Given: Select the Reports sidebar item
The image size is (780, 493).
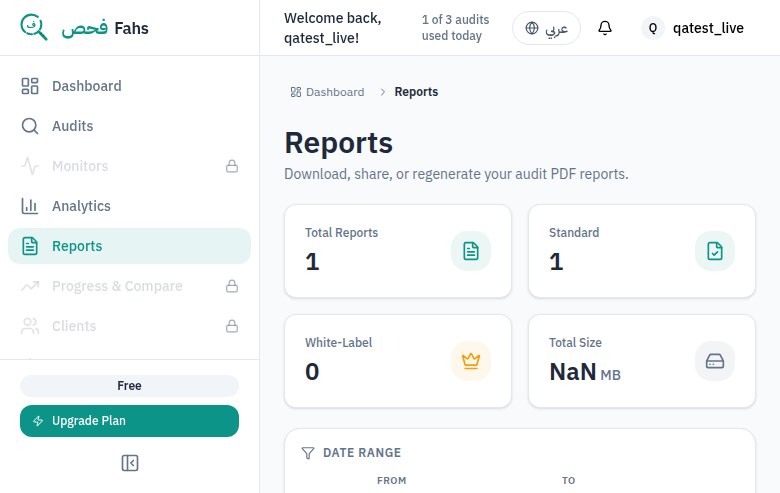Looking at the screenshot, I should pyautogui.click(x=129, y=246).
